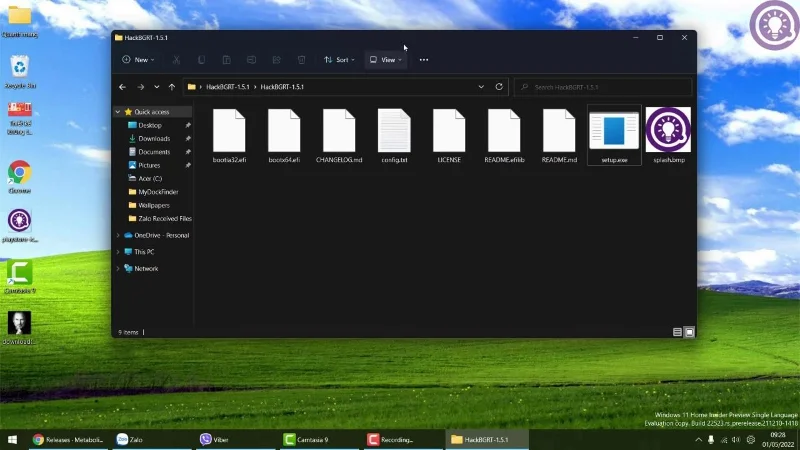Click last HackBGRT-1.5.1 breadcrumb segment
The image size is (800, 450).
tap(282, 87)
